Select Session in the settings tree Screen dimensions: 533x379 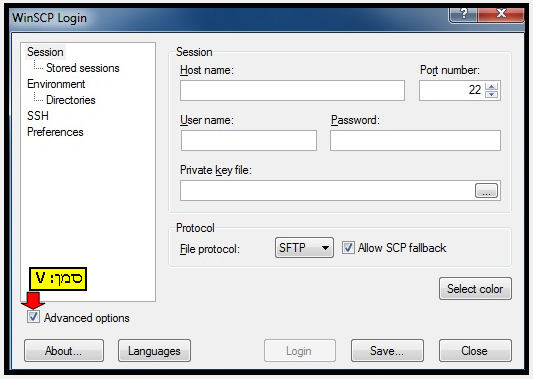point(46,52)
